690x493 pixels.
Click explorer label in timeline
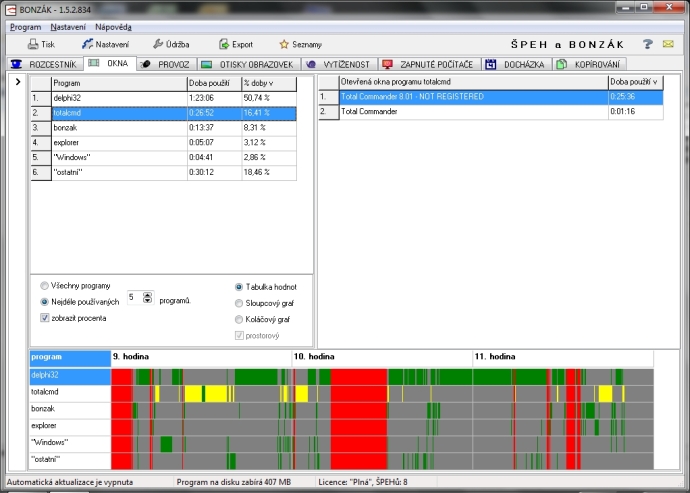click(x=70, y=426)
